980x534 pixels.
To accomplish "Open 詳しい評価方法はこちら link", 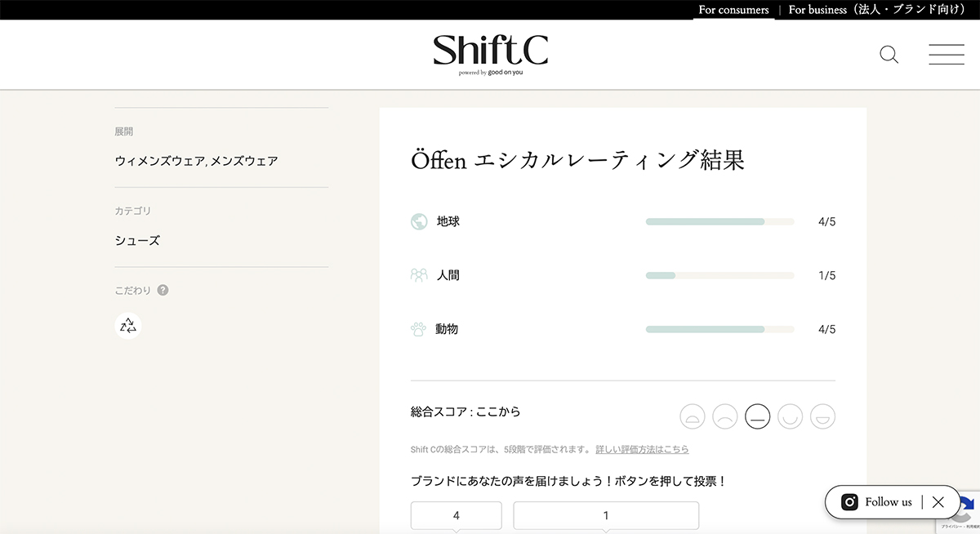I will [642, 449].
